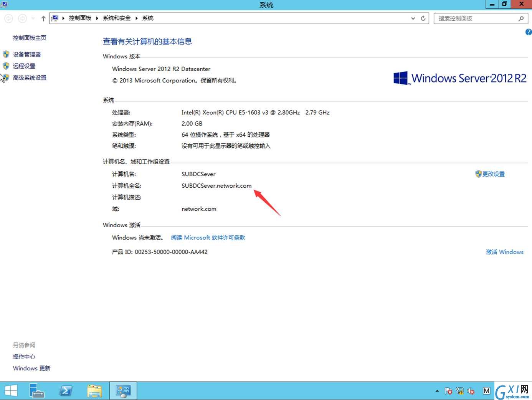Screen dimensions: 532x400
Task: Click 激活 Windows link
Action: [x=505, y=252]
